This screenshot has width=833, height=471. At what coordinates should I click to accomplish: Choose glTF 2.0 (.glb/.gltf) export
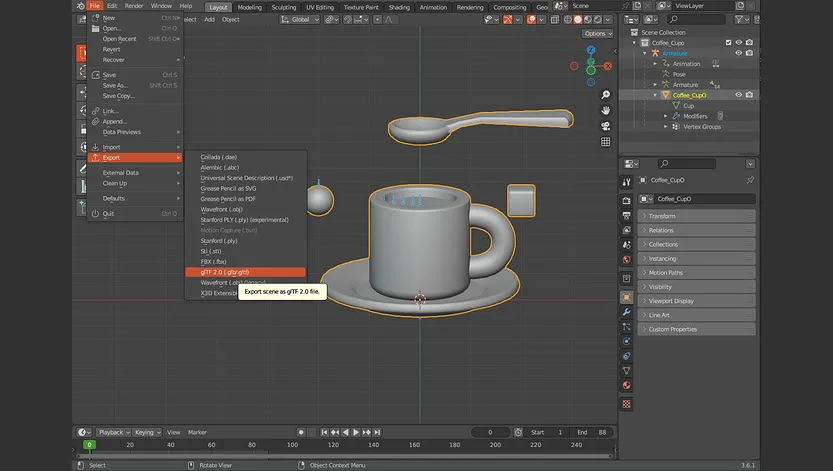[x=245, y=272]
